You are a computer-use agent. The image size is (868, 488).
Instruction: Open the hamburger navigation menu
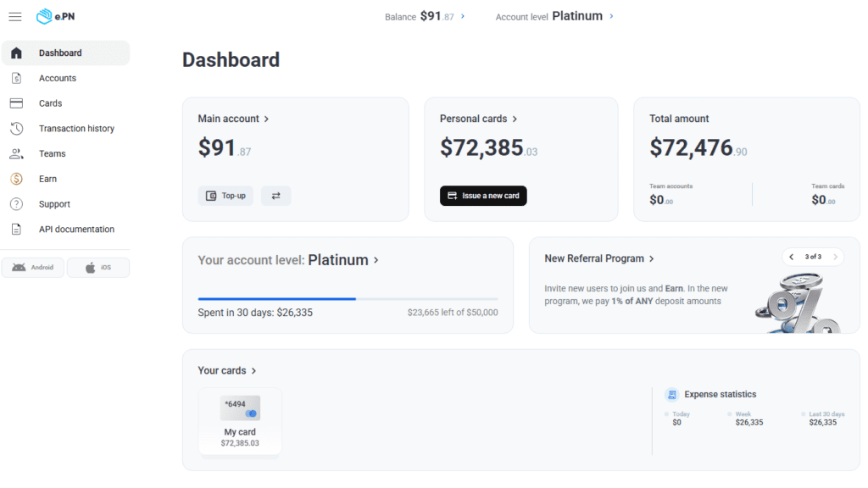tap(15, 16)
